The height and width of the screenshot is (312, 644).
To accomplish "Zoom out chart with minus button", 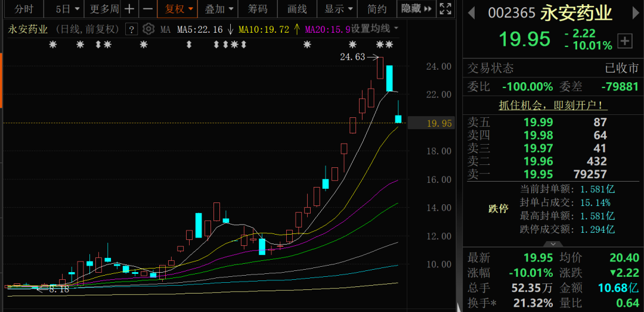I will tap(147, 9).
